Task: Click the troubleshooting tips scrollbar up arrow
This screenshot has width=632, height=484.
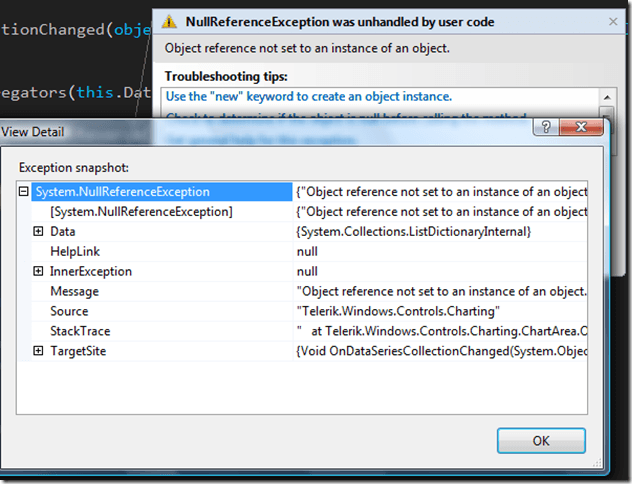Action: click(x=606, y=97)
